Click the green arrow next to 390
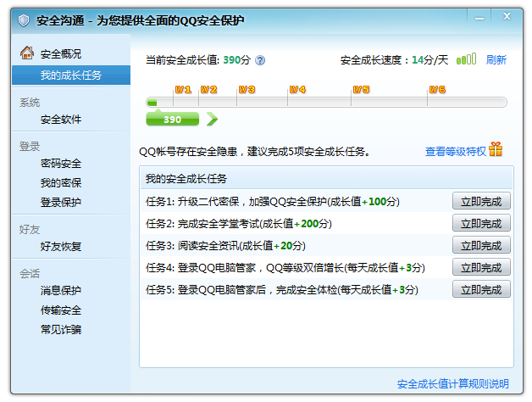 point(211,120)
